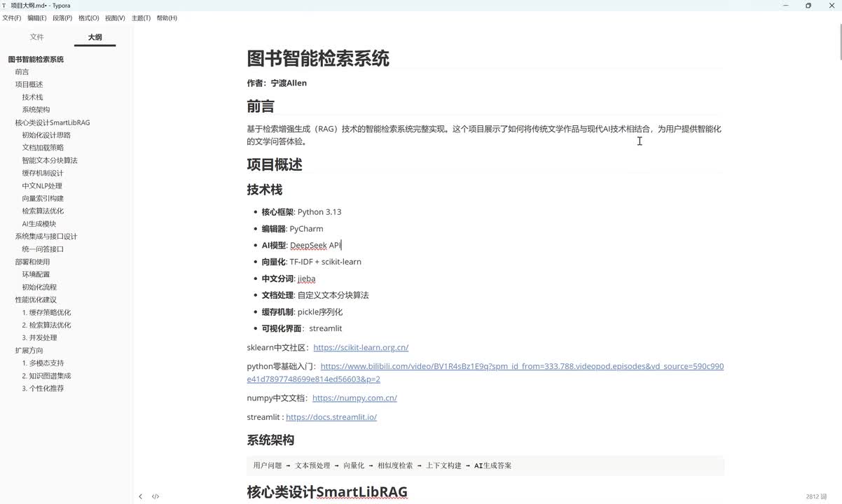Image resolution: width=842 pixels, height=504 pixels.
Task: Select 3. 个性化推荐 in outline
Action: coord(43,388)
